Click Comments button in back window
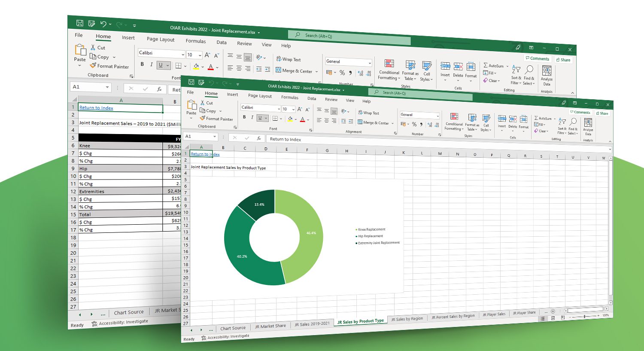 click(x=537, y=58)
